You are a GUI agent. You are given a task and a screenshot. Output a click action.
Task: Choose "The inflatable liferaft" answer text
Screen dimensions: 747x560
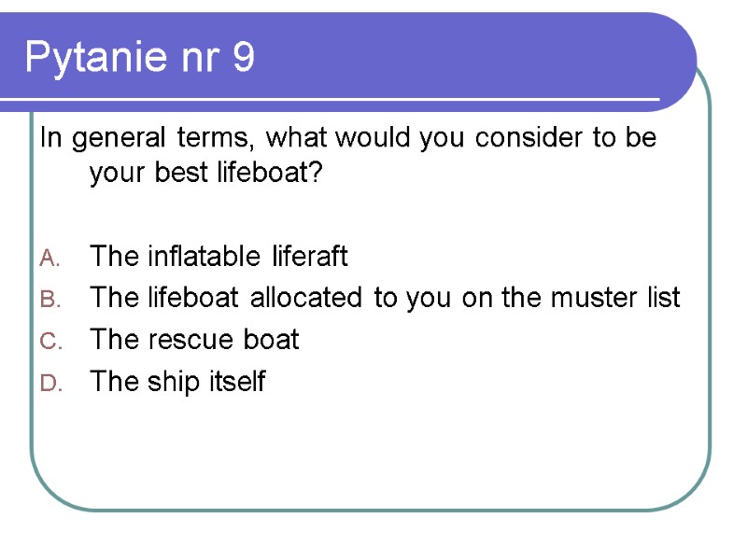tap(218, 256)
